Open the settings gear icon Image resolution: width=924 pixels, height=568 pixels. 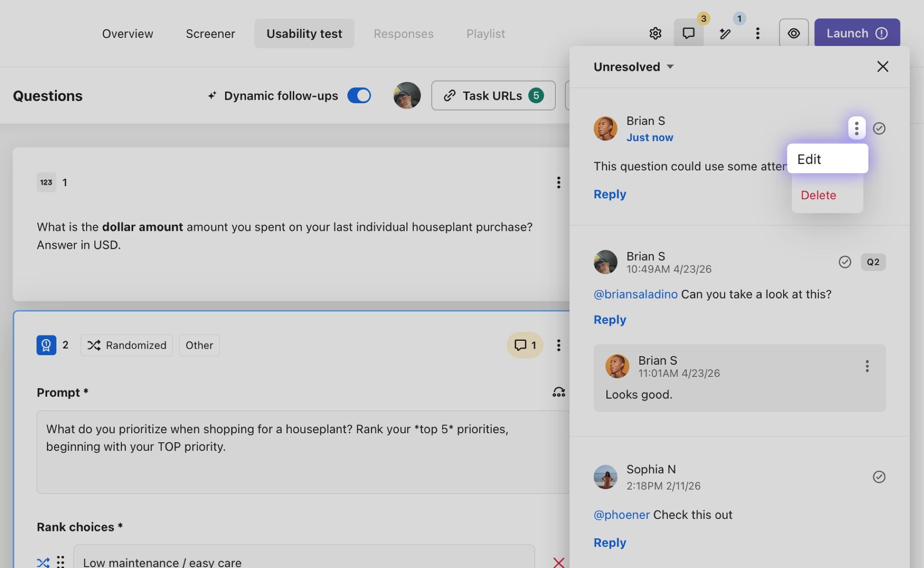point(655,33)
